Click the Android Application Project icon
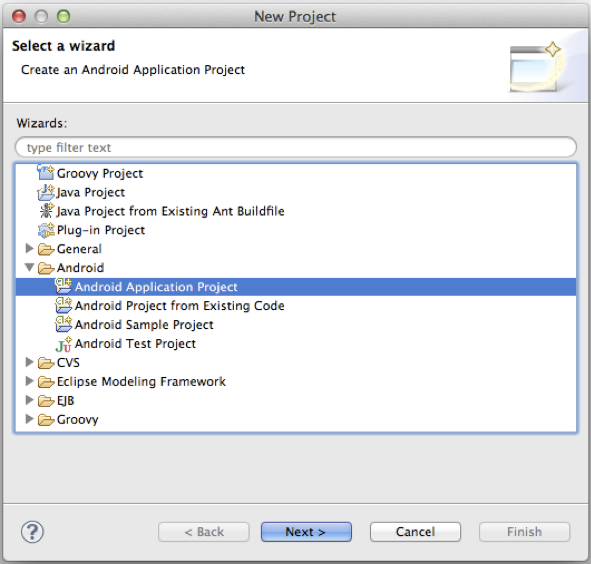The width and height of the screenshot is (591, 564). click(63, 287)
